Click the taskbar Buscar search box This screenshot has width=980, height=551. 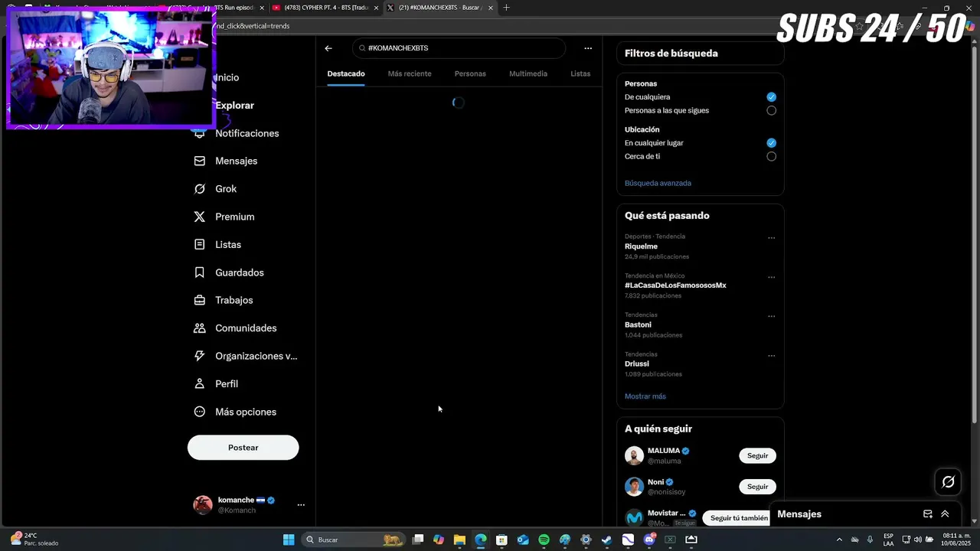[x=354, y=540]
